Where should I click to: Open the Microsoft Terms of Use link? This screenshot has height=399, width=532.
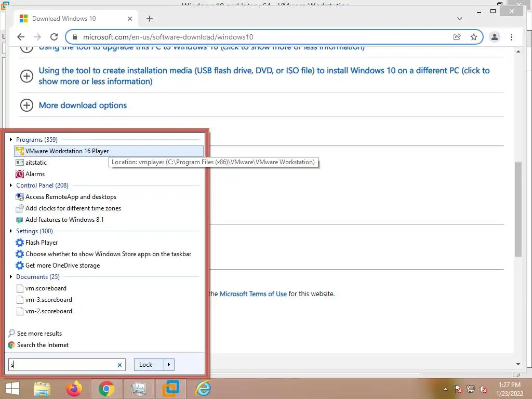(253, 294)
